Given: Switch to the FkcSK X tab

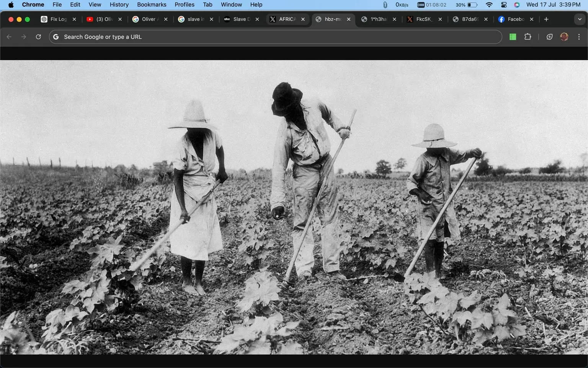Looking at the screenshot, I should tap(422, 19).
